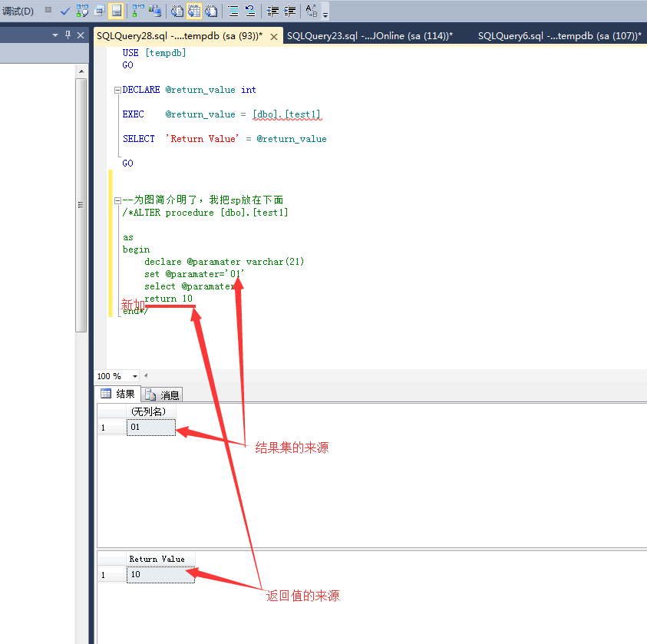This screenshot has width=647, height=644.
Task: Click the 'DECLARE @return_value int' line
Action: coord(189,90)
